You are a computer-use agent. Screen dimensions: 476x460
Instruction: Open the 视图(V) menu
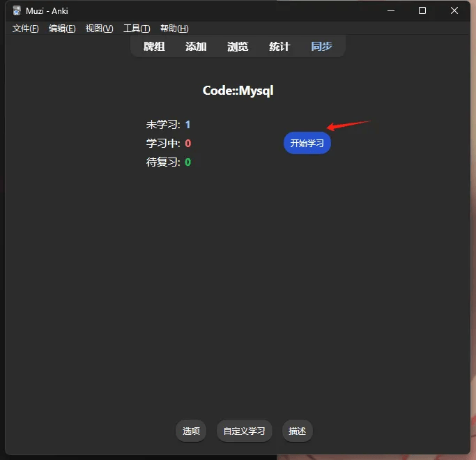coord(99,29)
